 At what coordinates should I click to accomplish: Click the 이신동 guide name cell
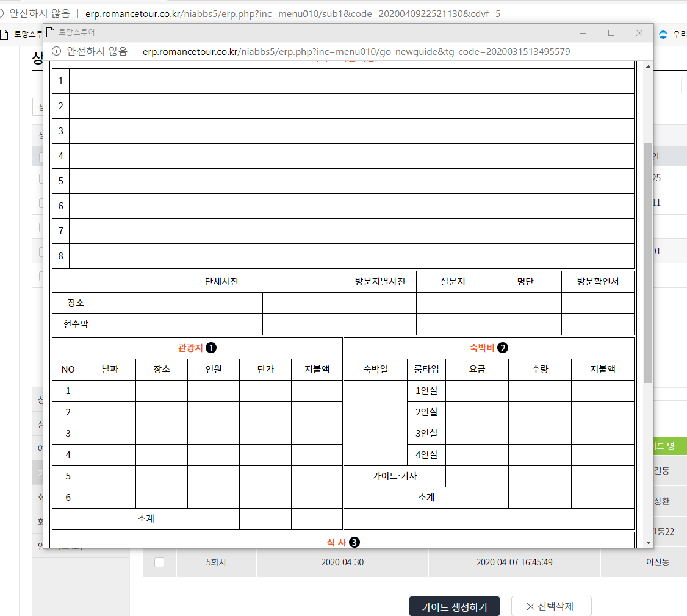coord(658,562)
